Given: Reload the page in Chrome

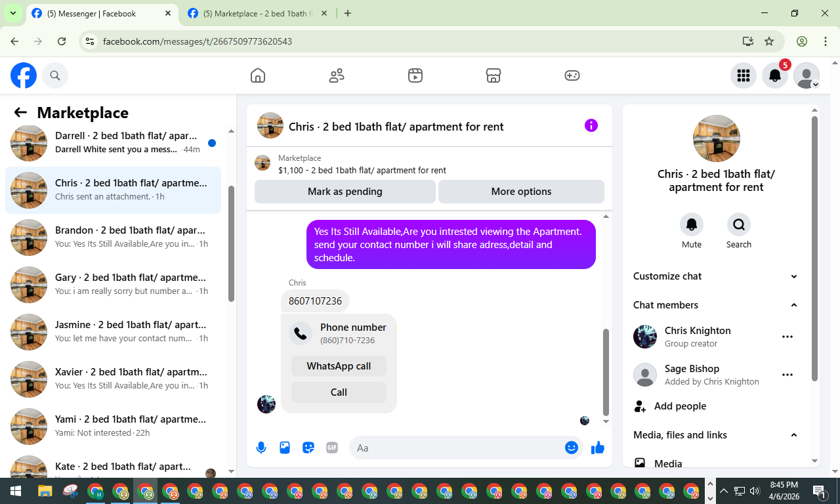Looking at the screenshot, I should point(62,41).
